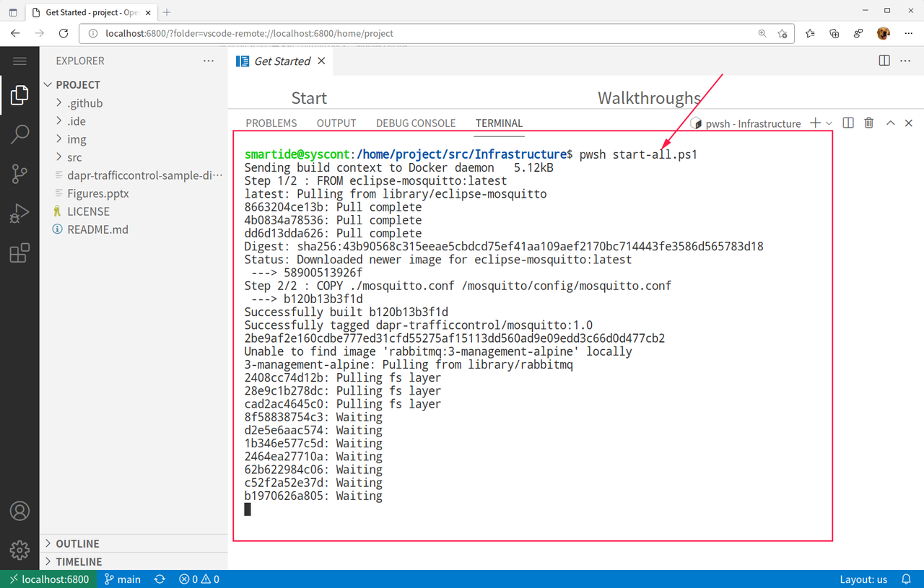Open notifications bell in status bar
The image size is (924, 588).
(x=907, y=579)
